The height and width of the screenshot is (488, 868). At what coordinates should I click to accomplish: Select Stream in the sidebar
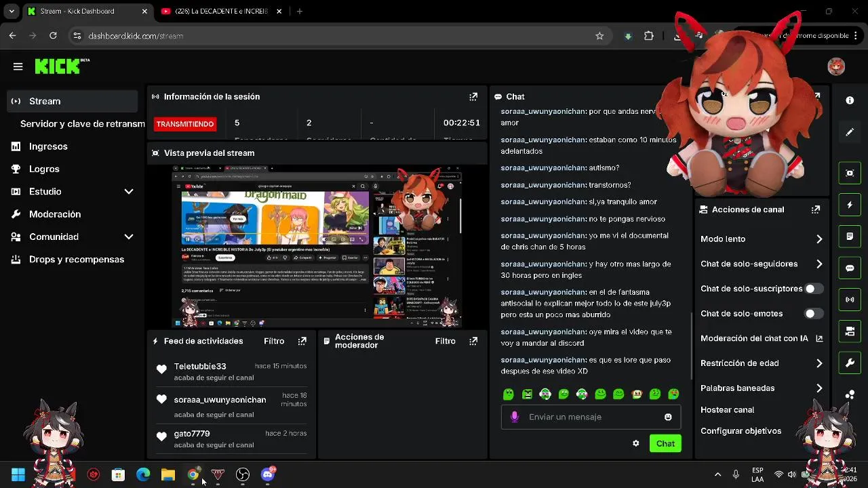(x=73, y=101)
